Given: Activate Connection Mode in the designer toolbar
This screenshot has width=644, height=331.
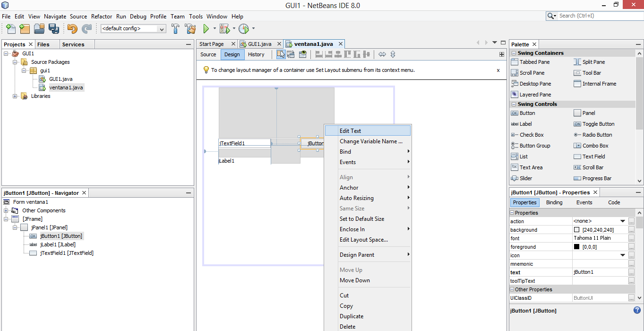Looking at the screenshot, I should tap(291, 54).
